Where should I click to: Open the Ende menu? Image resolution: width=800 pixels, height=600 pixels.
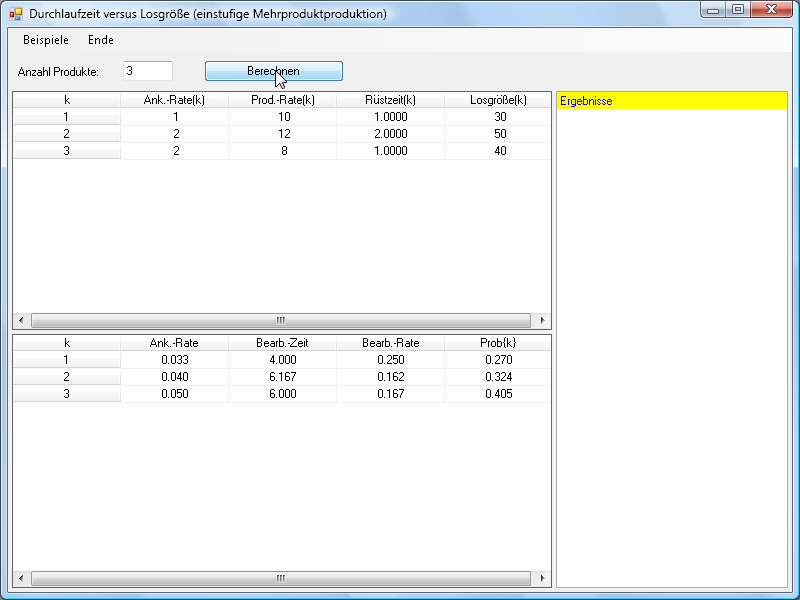[101, 40]
